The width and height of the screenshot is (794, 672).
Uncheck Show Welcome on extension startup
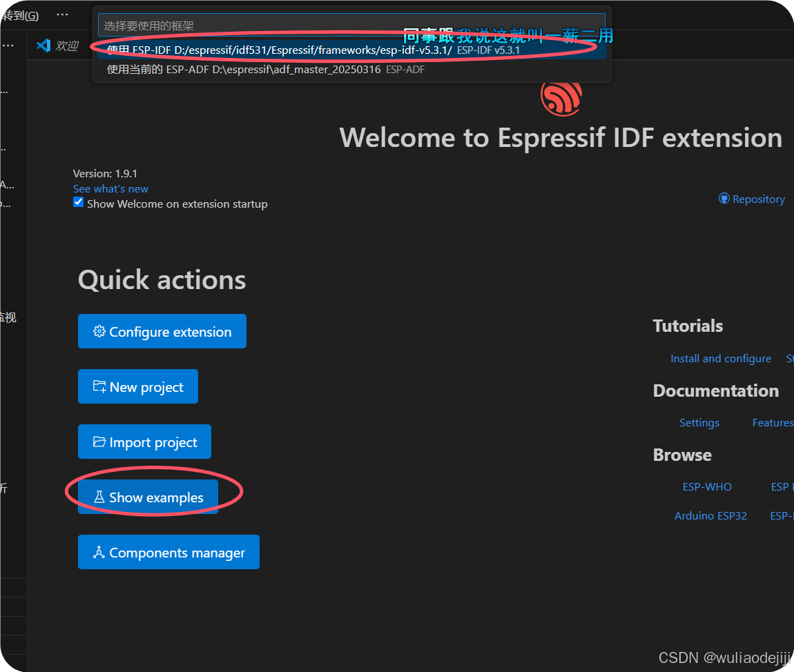[79, 202]
